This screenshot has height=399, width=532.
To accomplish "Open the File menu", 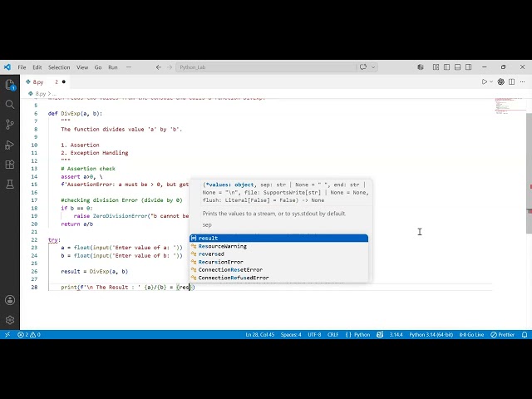I will click(22, 67).
